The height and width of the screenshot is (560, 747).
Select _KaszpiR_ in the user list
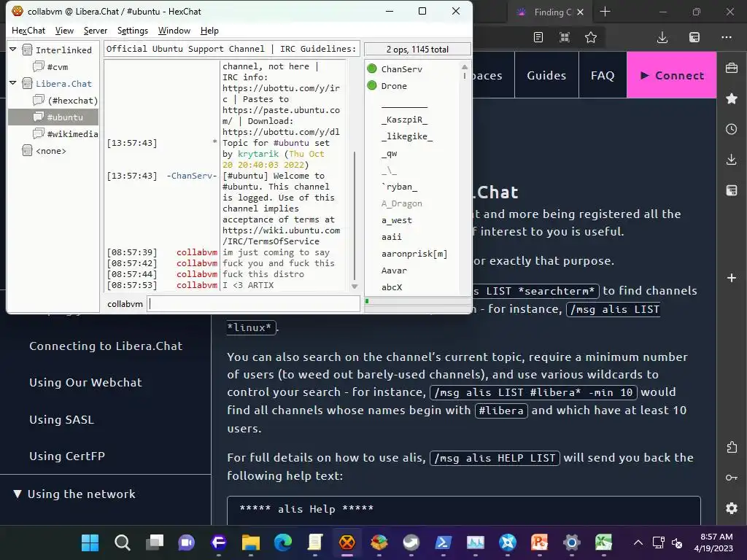tap(404, 120)
